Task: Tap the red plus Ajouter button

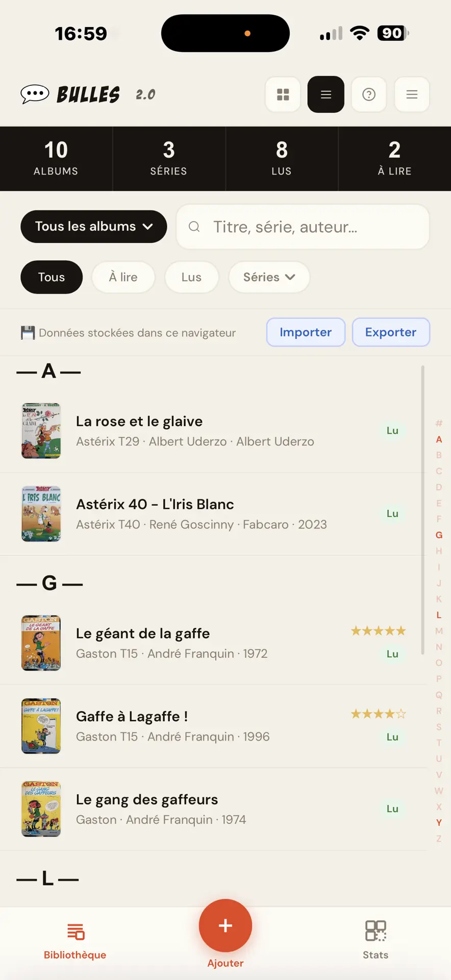Action: tap(225, 925)
